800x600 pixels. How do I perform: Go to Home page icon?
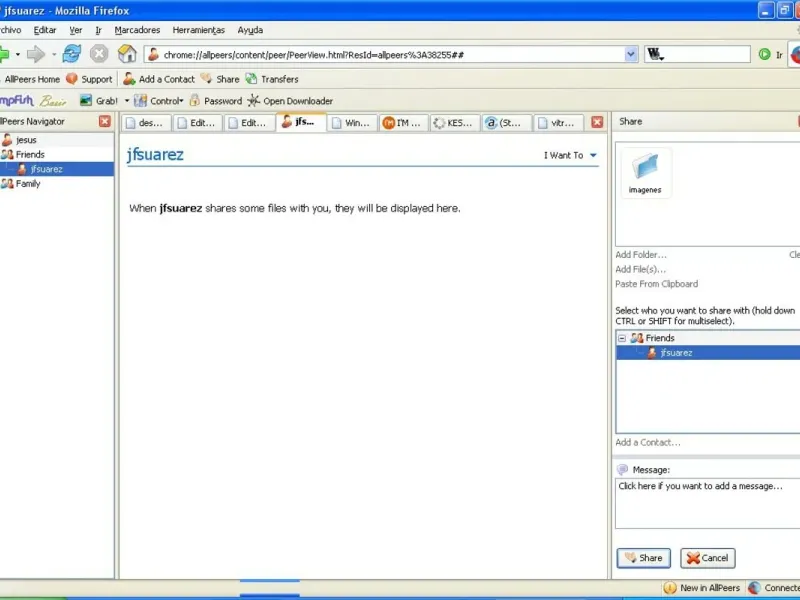pyautogui.click(x=127, y=54)
